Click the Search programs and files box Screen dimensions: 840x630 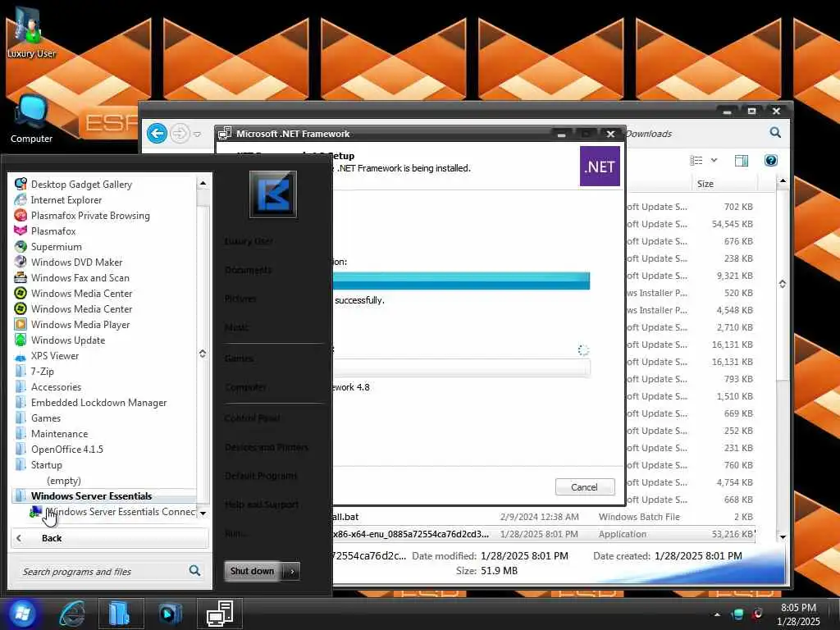(103, 572)
